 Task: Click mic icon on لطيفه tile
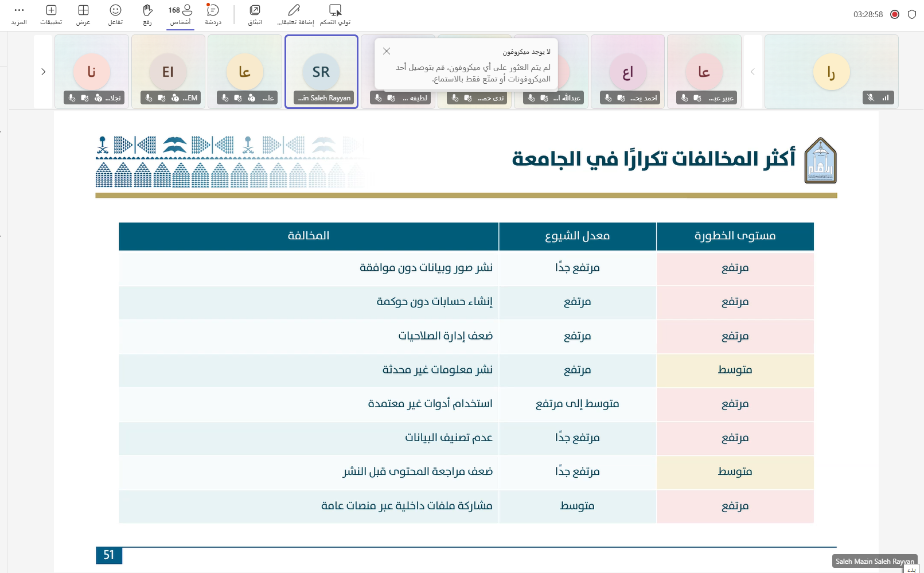click(378, 98)
